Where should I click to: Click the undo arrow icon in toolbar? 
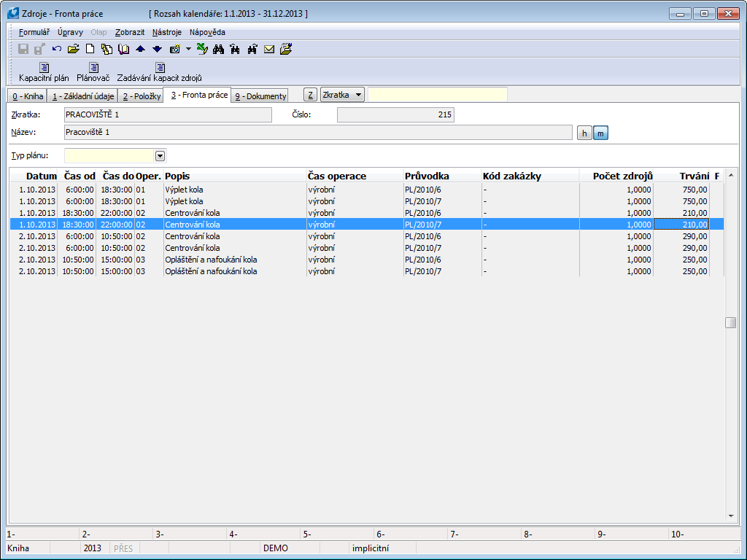(57, 49)
